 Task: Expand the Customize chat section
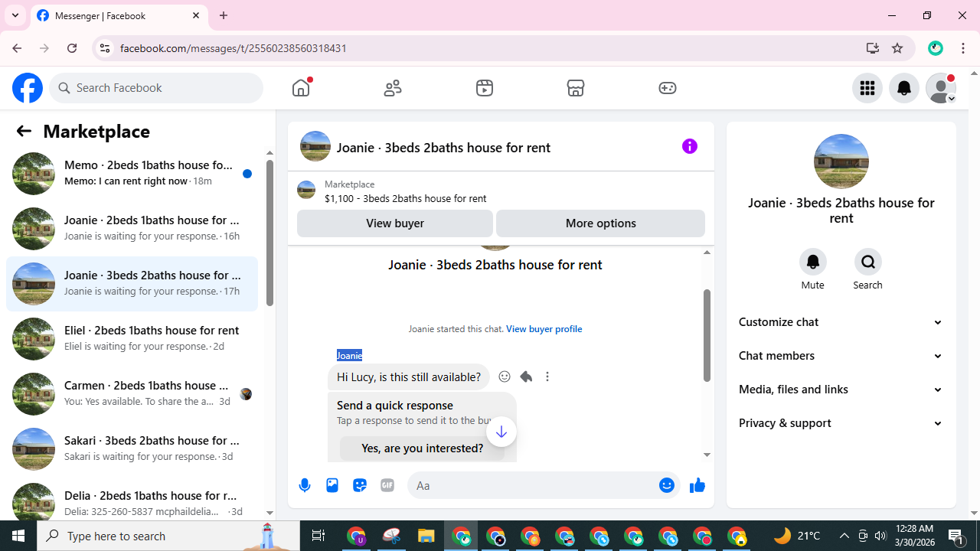(841, 322)
